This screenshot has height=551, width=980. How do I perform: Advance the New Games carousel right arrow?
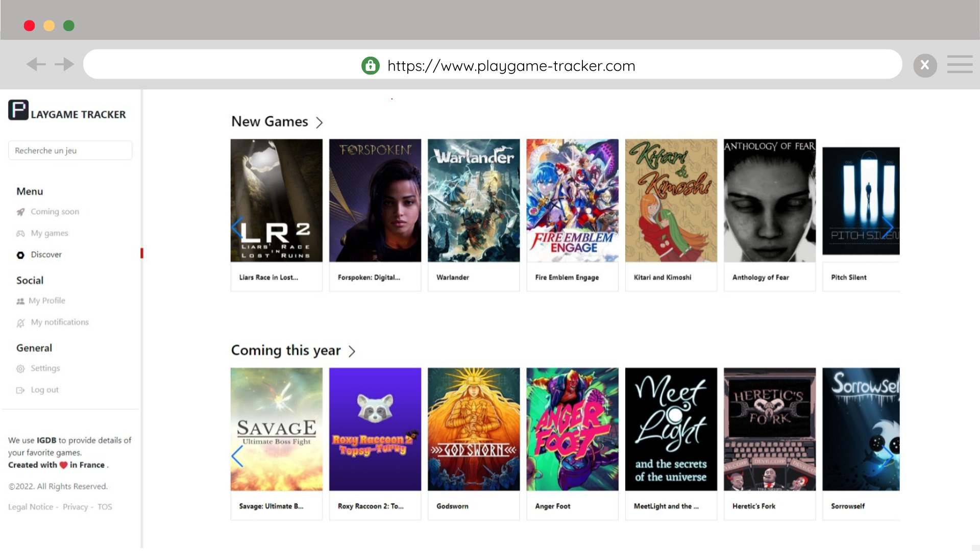click(888, 227)
